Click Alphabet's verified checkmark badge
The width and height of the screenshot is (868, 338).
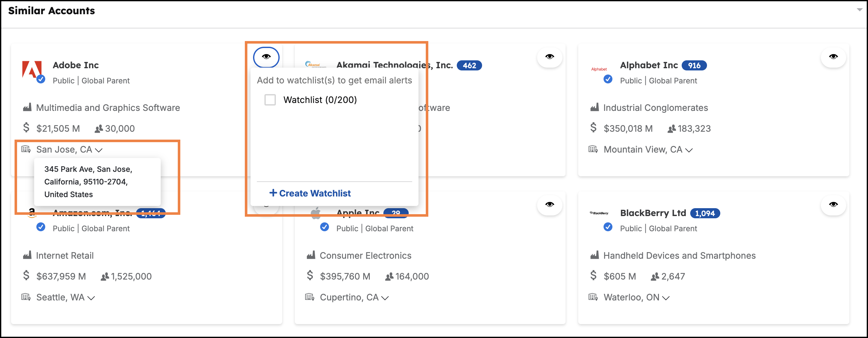tap(608, 79)
